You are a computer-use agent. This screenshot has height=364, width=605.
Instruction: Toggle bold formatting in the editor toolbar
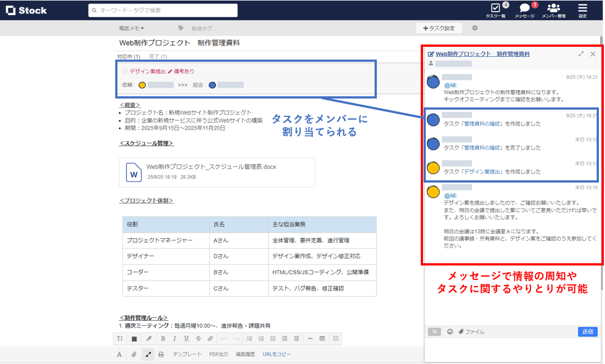pos(163,338)
